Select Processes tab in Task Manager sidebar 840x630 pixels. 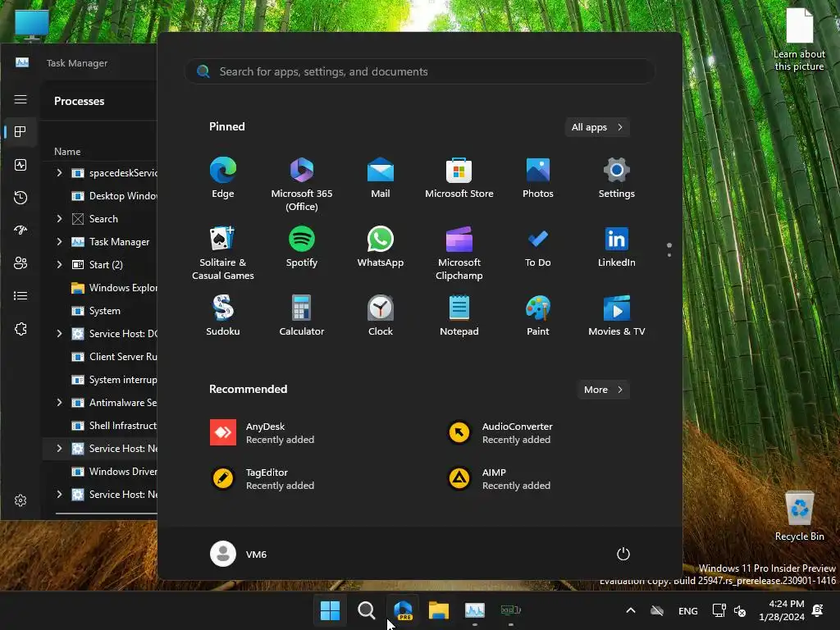[21, 132]
